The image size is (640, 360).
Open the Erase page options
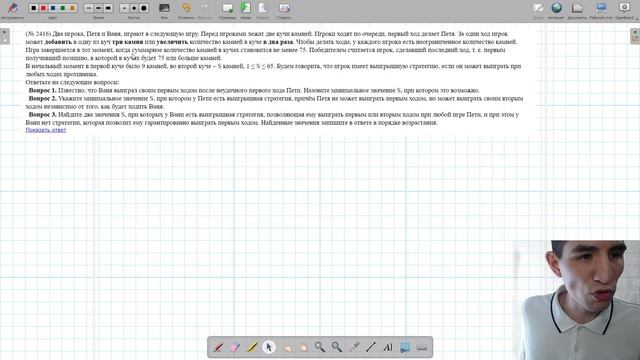point(284,8)
